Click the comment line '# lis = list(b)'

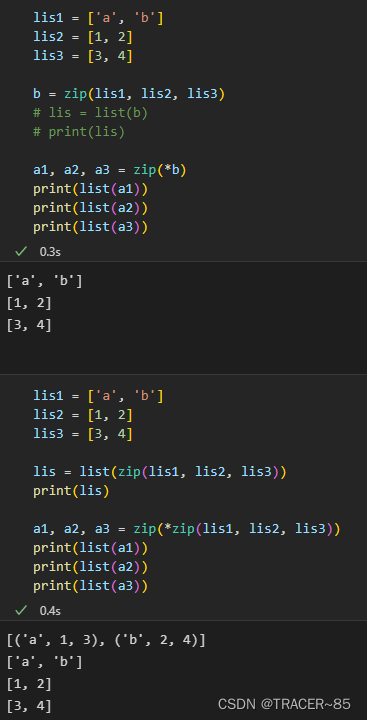[90, 113]
